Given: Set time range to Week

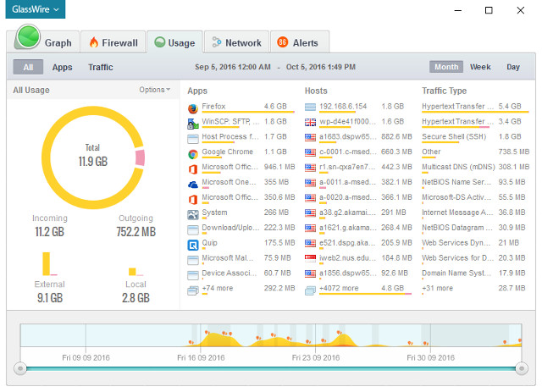Looking at the screenshot, I should 480,67.
